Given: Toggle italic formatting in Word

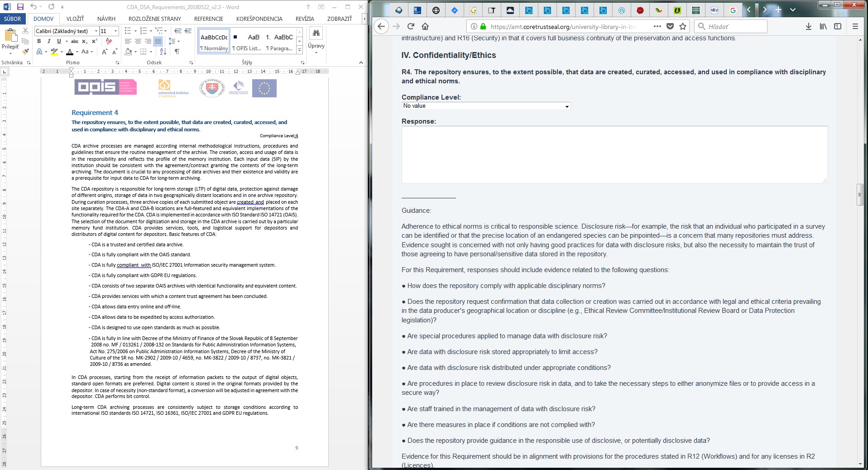Looking at the screenshot, I should [49, 41].
